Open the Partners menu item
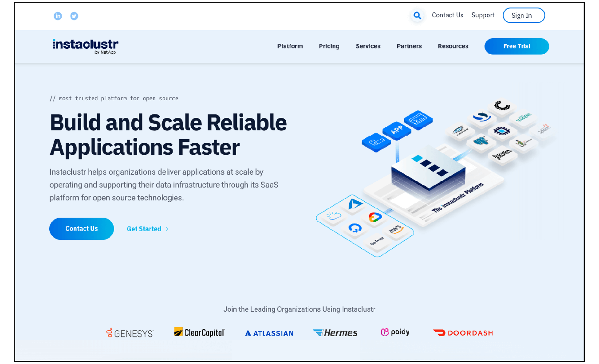This screenshot has width=599, height=364. pos(409,46)
